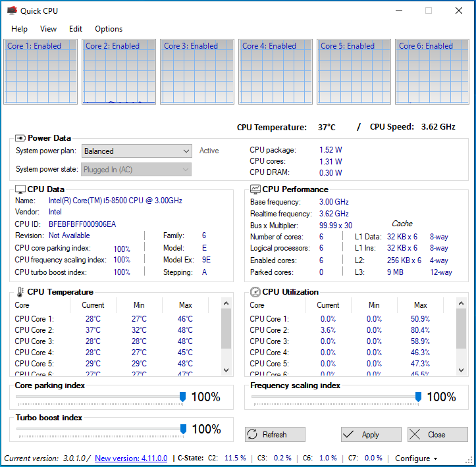Toggle the Core 4 Enabled graph
Image resolution: width=476 pixels, height=467 pixels.
(x=276, y=72)
